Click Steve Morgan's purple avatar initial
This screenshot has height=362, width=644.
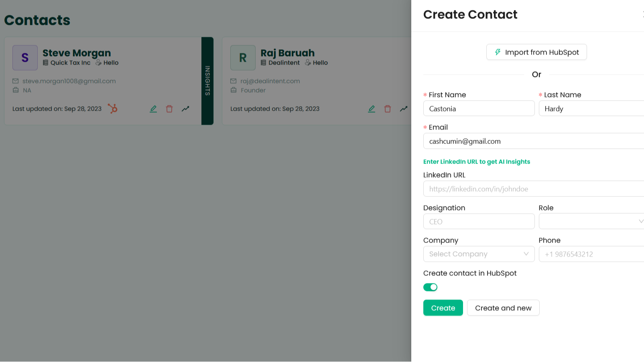pyautogui.click(x=25, y=57)
